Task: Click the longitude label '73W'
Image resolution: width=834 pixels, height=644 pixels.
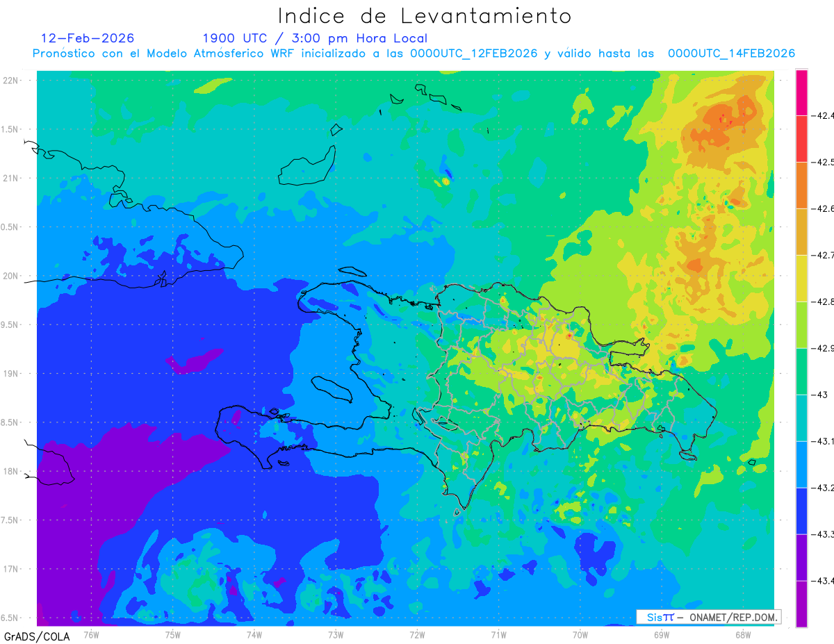Action: 336,634
